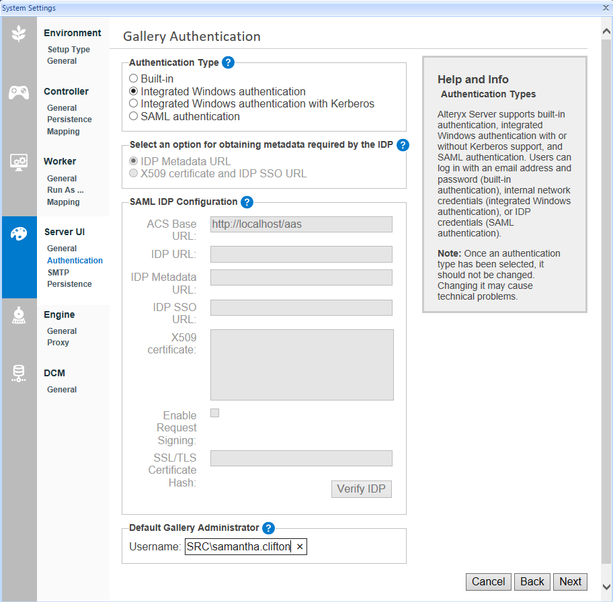The height and width of the screenshot is (602, 613).
Task: Open Environment General page
Action: (62, 61)
